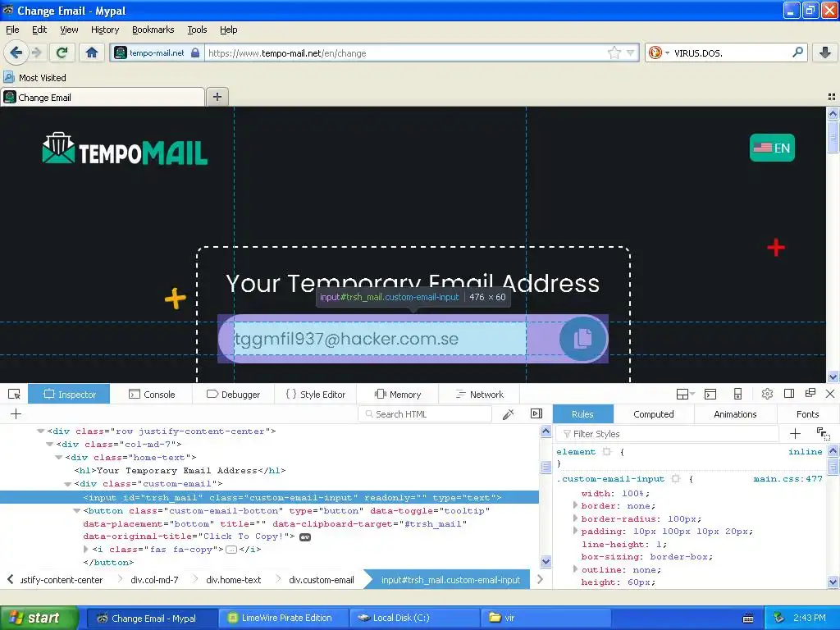Select div.home-text breadcrumb
This screenshot has width=840, height=630.
[234, 580]
